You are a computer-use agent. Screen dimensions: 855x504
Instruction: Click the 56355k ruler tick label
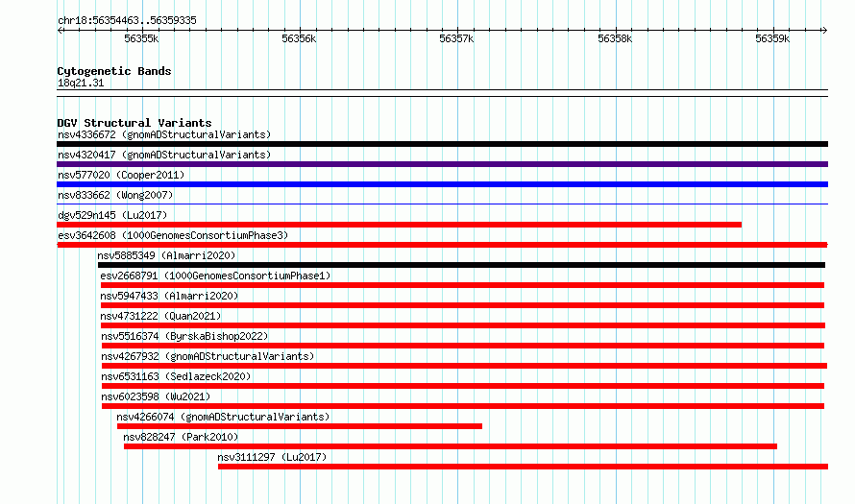pos(141,39)
